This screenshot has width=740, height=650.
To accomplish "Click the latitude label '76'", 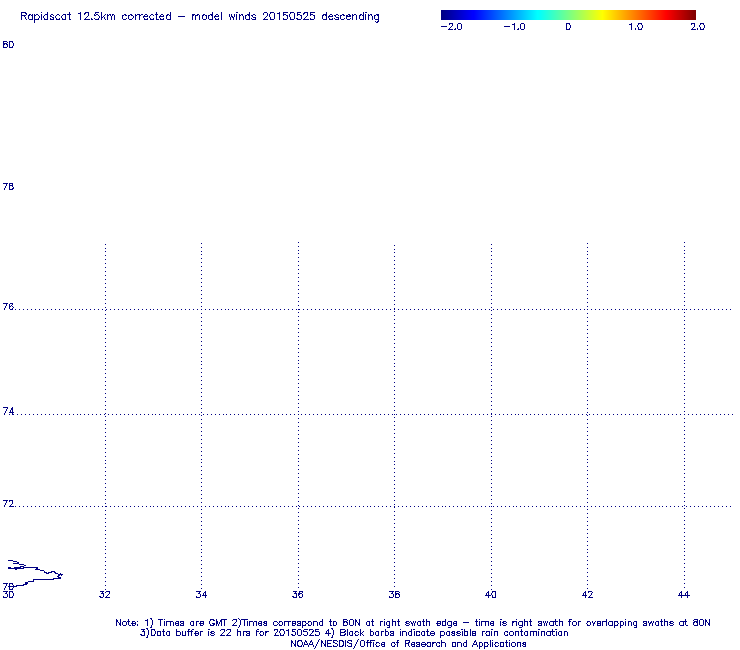I will pos(8,307).
